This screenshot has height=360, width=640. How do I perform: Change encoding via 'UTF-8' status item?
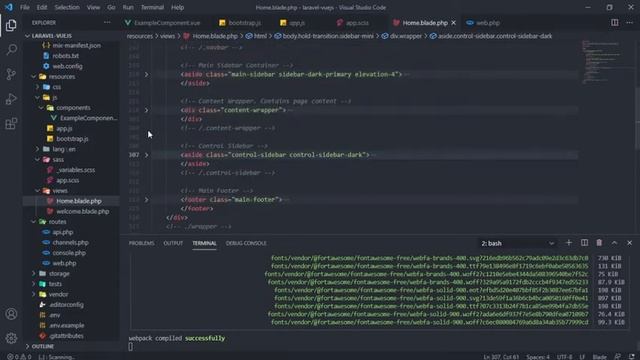tap(564, 357)
